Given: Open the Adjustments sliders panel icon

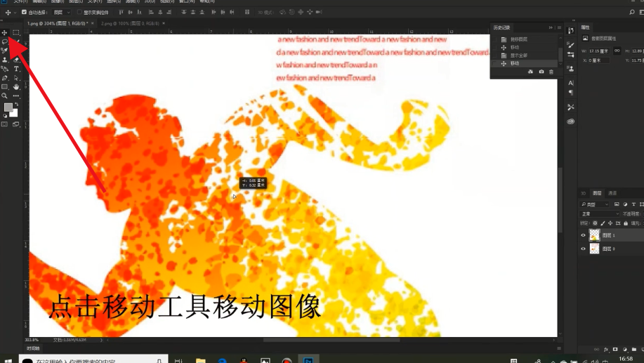Looking at the screenshot, I should tap(570, 54).
